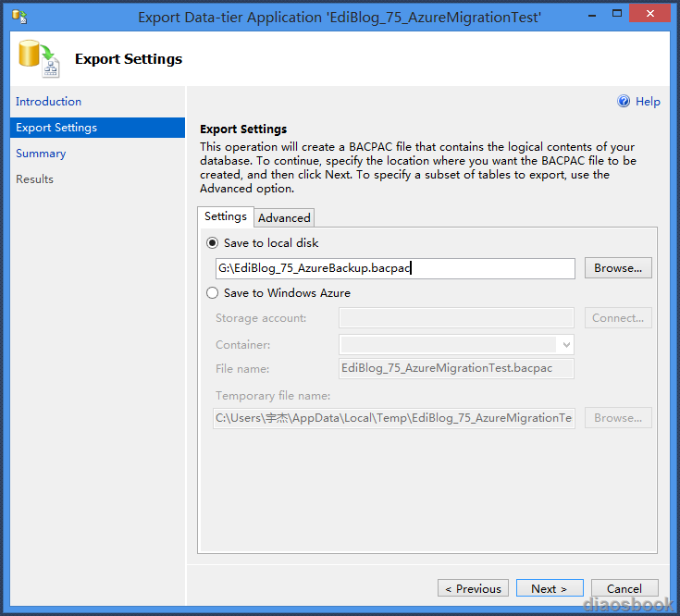Maximize the export wizard window

click(617, 14)
